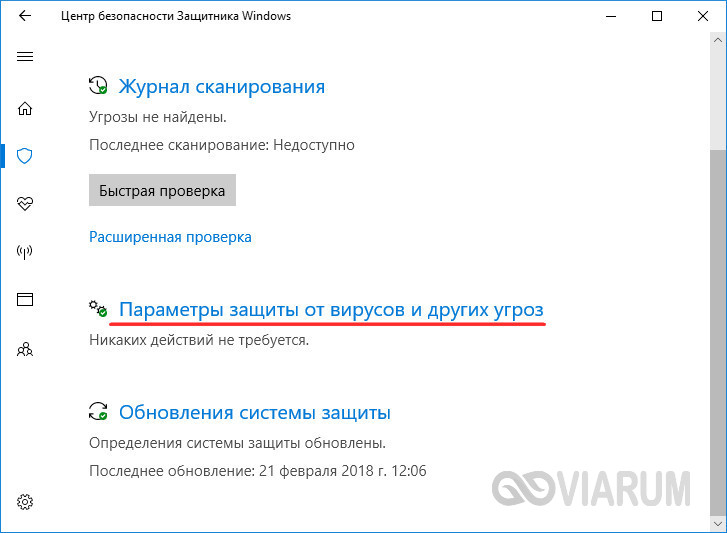
Task: Click the last update date text
Action: 258,471
